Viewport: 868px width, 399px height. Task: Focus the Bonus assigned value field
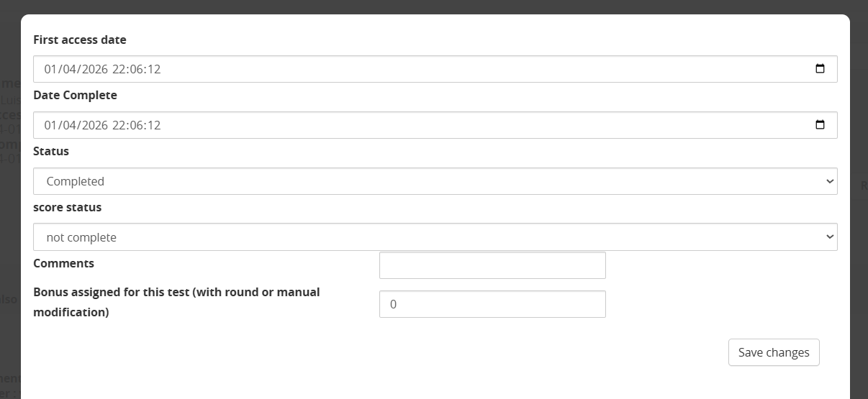click(492, 304)
